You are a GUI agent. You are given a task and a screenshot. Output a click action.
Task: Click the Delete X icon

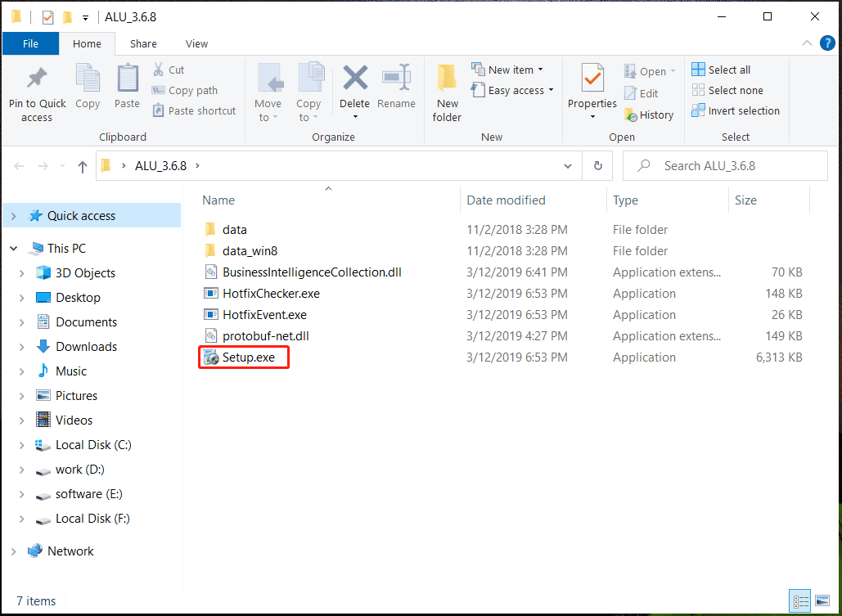coord(355,78)
